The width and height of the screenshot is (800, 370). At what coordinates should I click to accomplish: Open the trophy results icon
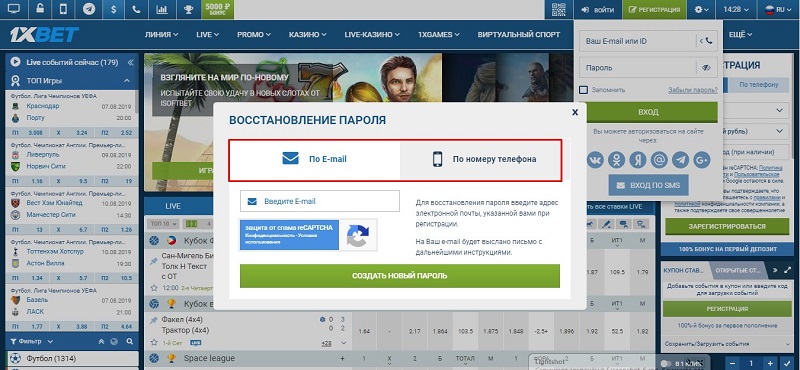(x=188, y=9)
